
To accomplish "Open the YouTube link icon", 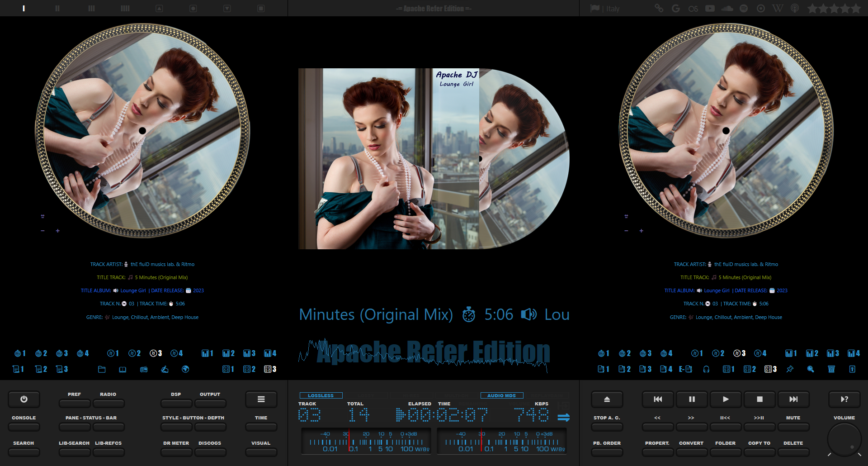I will point(710,8).
